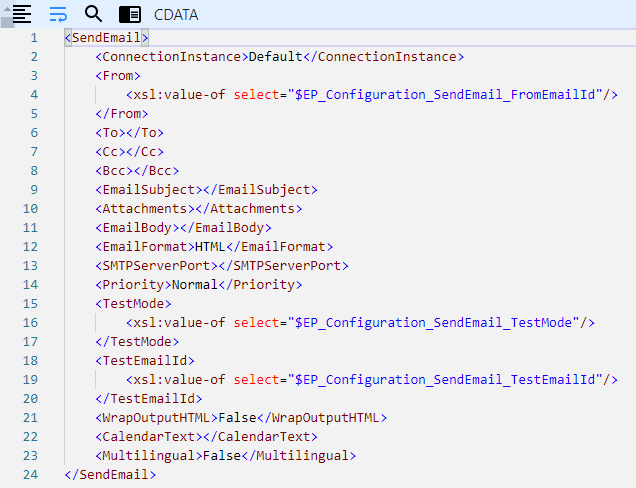Image resolution: width=636 pixels, height=488 pixels.
Task: Click the select attribute on line 4
Action: pos(256,95)
